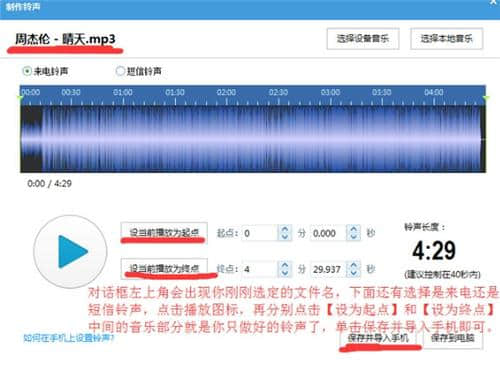Select the 短信铃声 radio option
Viewport: 500px width, 365px height.
tap(120, 71)
